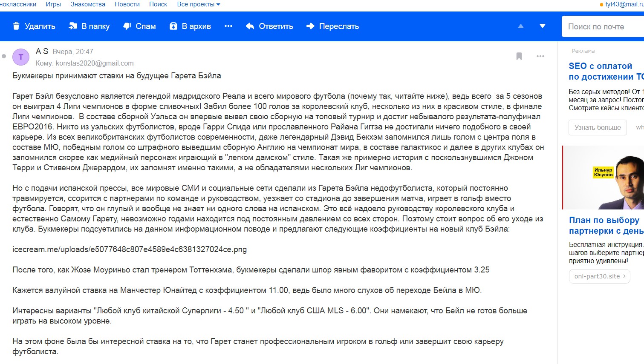Reply using the Ответить arrow

[x=269, y=26]
